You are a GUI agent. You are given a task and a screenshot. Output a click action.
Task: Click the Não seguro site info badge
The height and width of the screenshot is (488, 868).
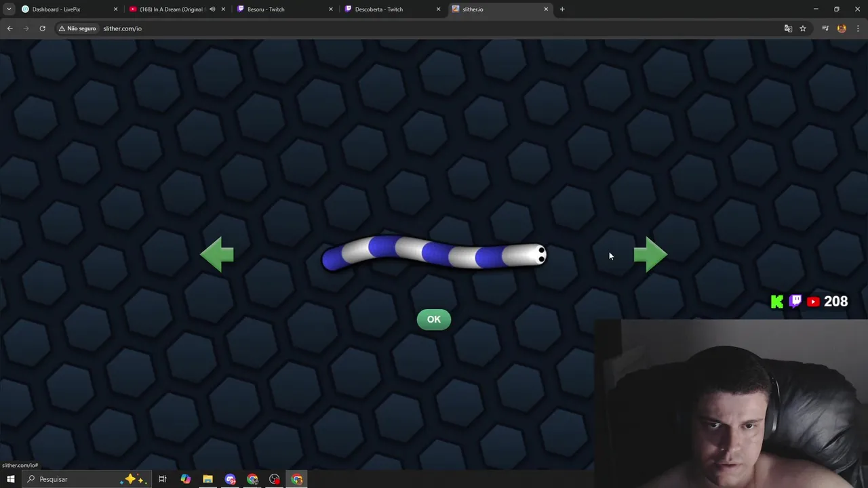[x=77, y=28]
